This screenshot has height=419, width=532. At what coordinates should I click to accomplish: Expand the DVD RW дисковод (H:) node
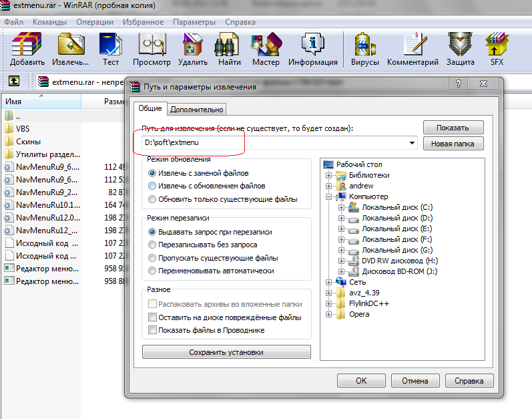click(341, 261)
